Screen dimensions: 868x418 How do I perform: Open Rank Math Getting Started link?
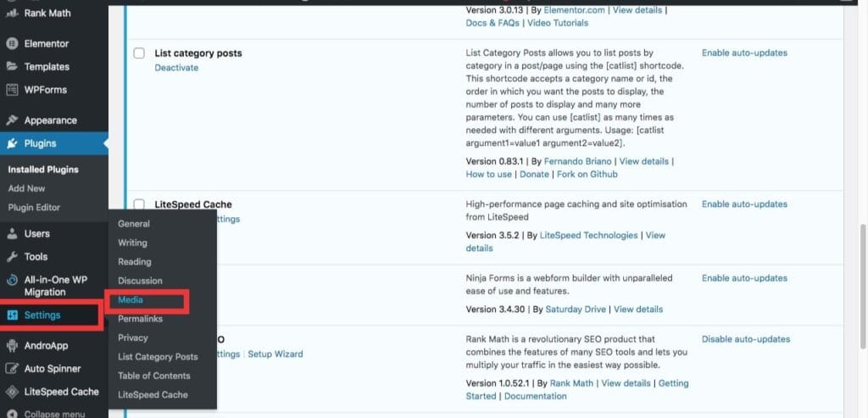click(577, 390)
